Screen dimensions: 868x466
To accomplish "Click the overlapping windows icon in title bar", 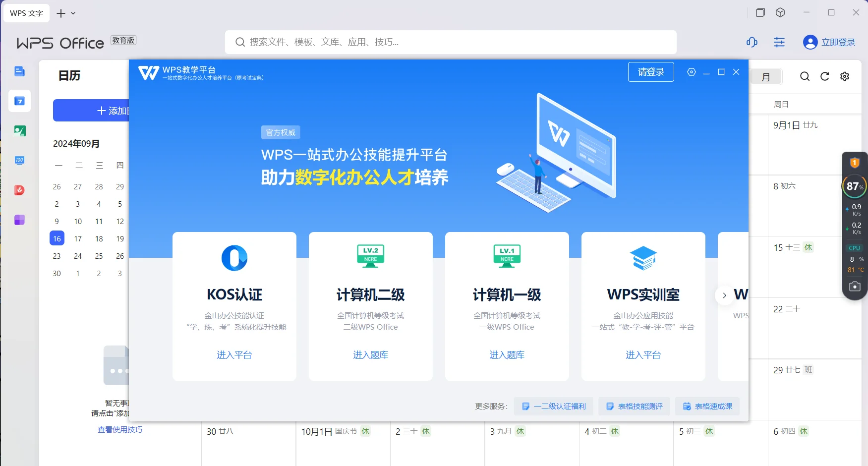I will click(760, 12).
